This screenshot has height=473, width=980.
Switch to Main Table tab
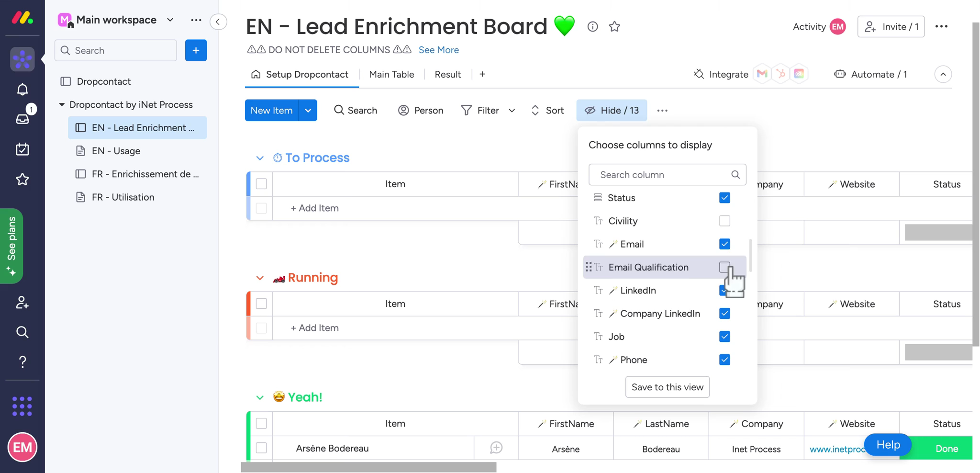[391, 74]
